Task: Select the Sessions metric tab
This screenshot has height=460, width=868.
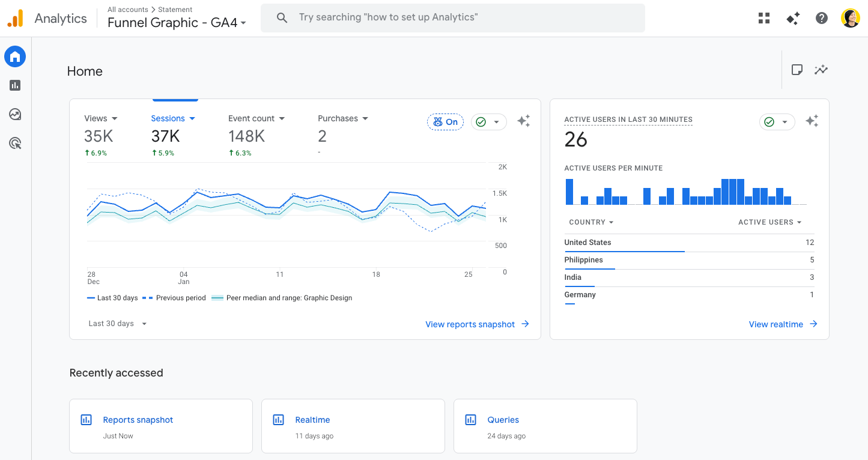Action: (173, 118)
